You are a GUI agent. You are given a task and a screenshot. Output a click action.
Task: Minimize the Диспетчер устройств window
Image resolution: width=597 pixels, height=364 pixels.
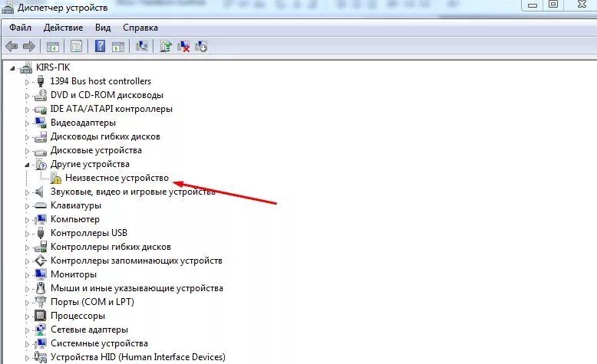(x=533, y=5)
